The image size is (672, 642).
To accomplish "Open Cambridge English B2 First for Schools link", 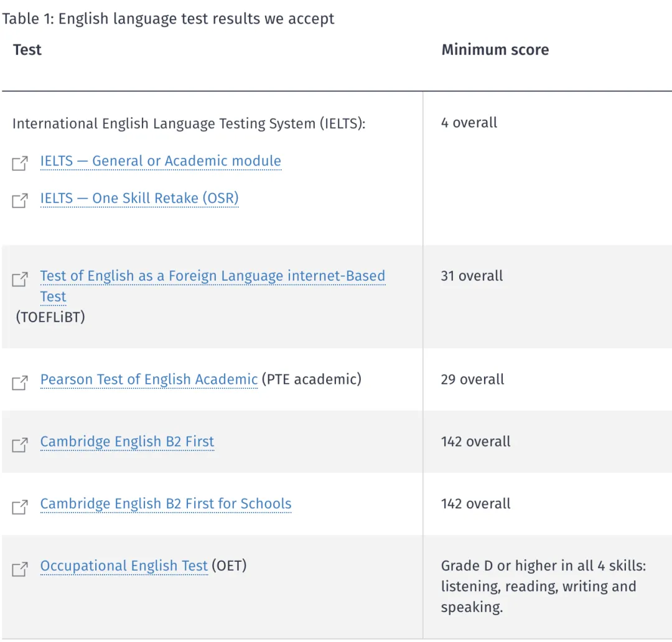I will coord(166,503).
